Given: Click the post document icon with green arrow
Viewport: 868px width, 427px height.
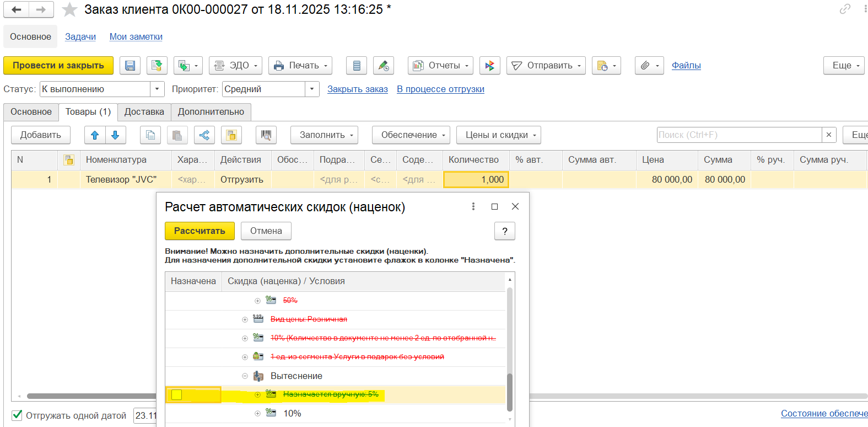Looking at the screenshot, I should (157, 66).
